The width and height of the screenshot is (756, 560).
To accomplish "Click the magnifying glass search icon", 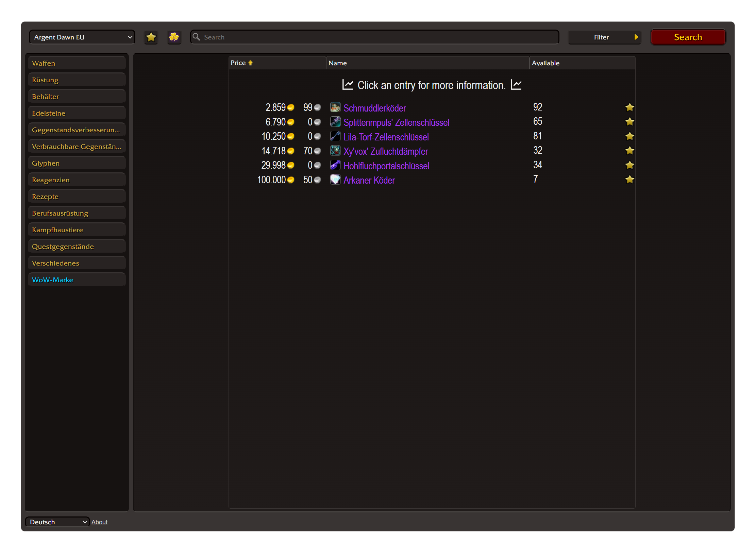I will [197, 37].
